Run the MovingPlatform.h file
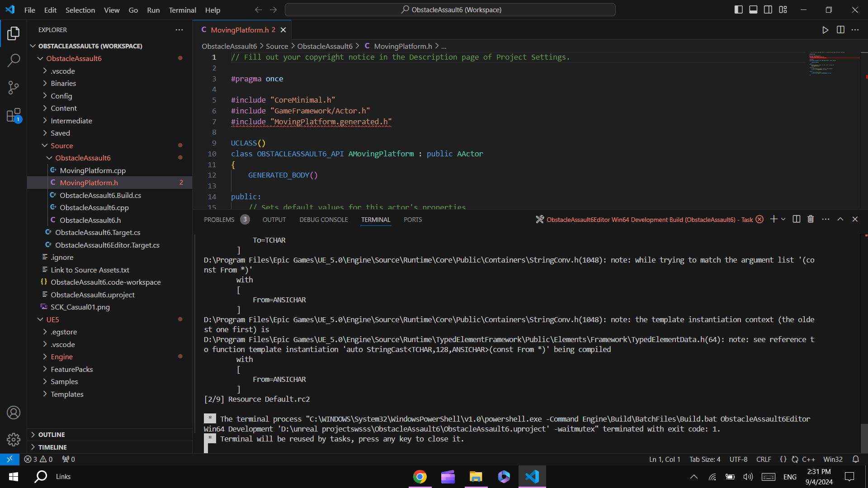Viewport: 868px width, 488px height. pos(826,30)
